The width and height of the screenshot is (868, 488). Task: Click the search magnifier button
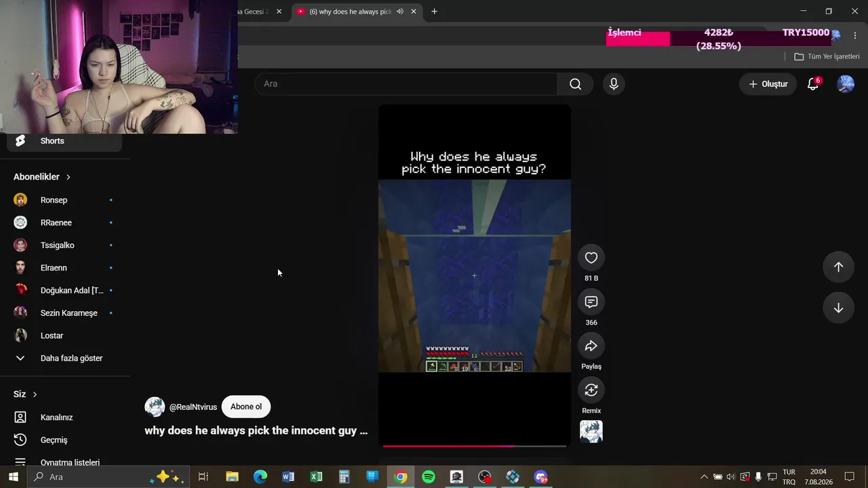576,84
